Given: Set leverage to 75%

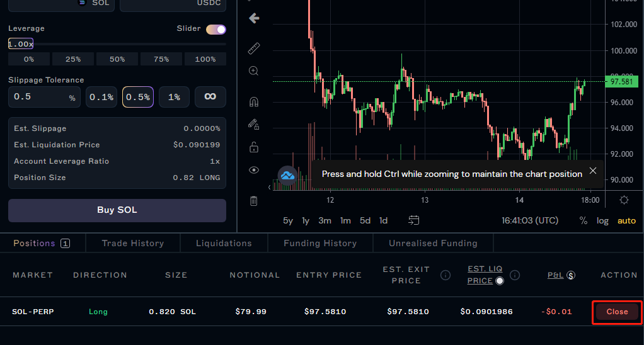Looking at the screenshot, I should pos(161,59).
